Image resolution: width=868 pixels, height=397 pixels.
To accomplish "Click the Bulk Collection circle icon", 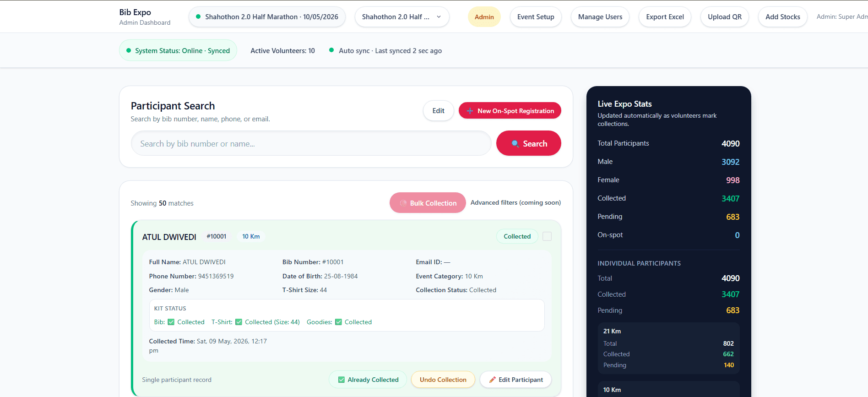I will (403, 203).
